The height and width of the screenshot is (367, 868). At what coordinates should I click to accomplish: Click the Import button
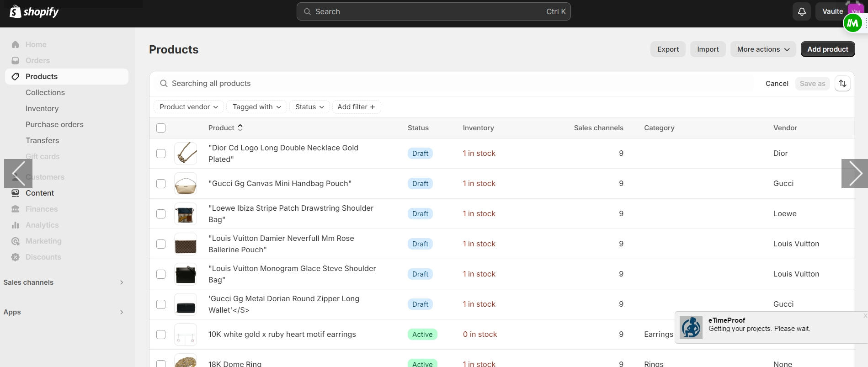coord(708,49)
